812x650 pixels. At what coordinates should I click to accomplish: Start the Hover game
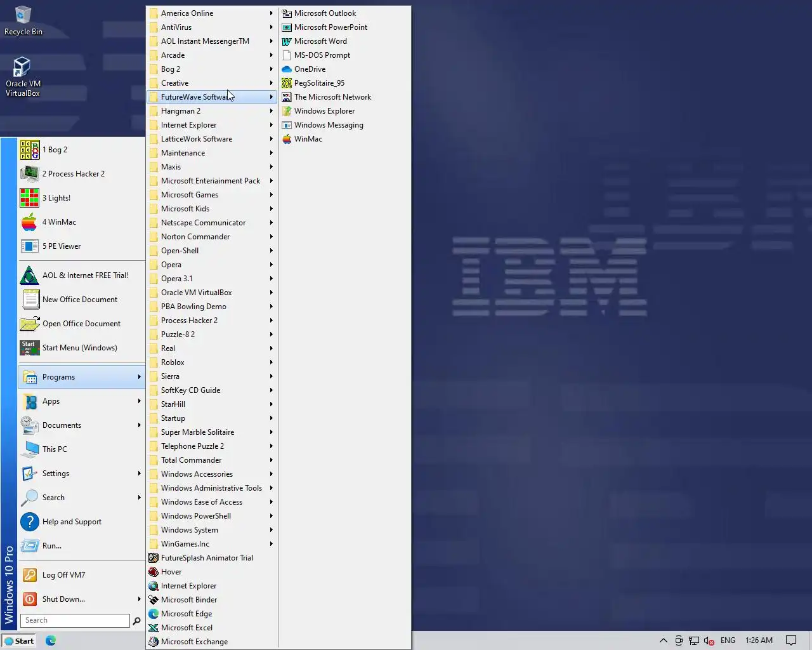click(x=212, y=572)
